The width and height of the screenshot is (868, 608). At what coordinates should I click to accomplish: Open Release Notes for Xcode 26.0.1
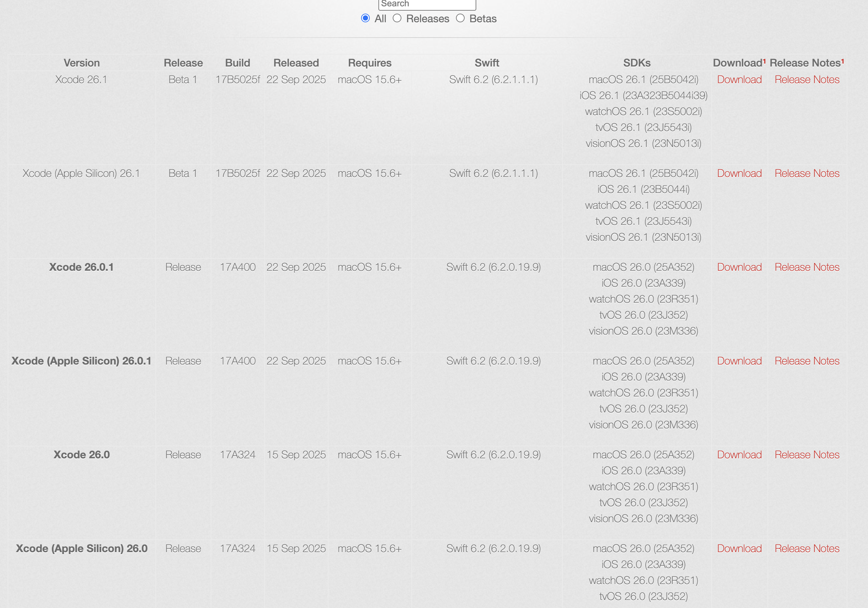(x=807, y=267)
